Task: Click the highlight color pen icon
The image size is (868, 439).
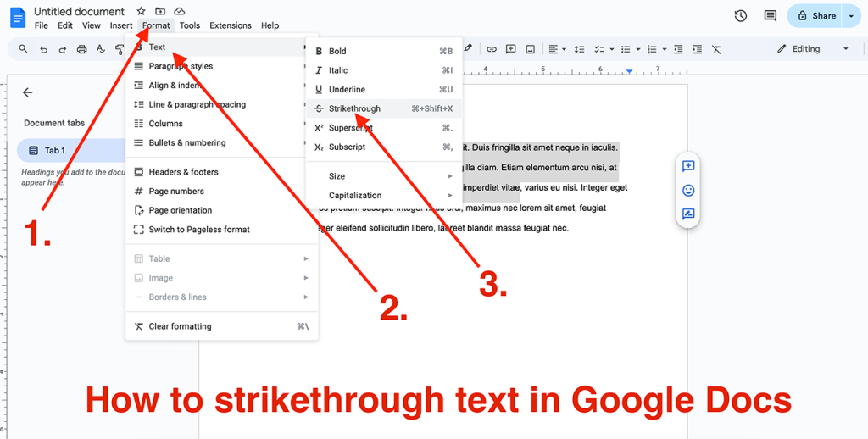Action: (x=468, y=48)
